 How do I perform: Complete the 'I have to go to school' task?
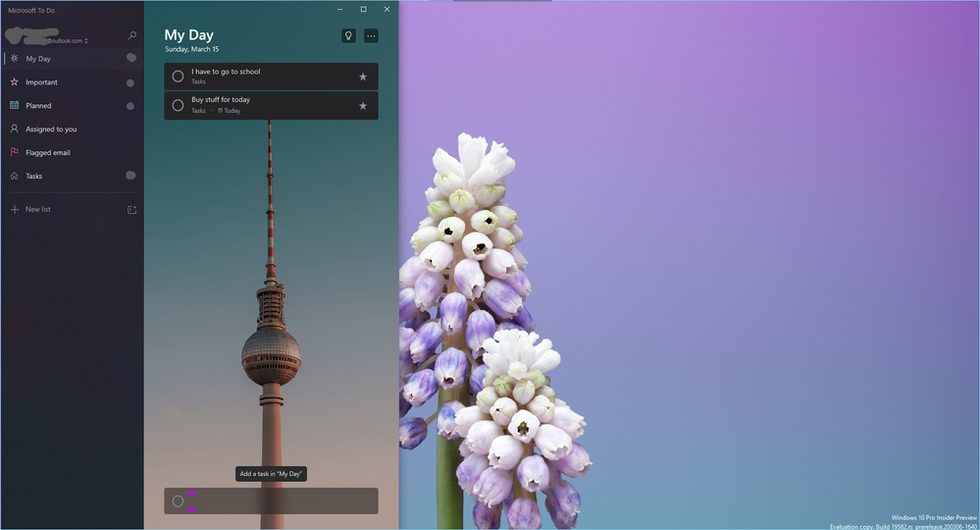pos(179,77)
